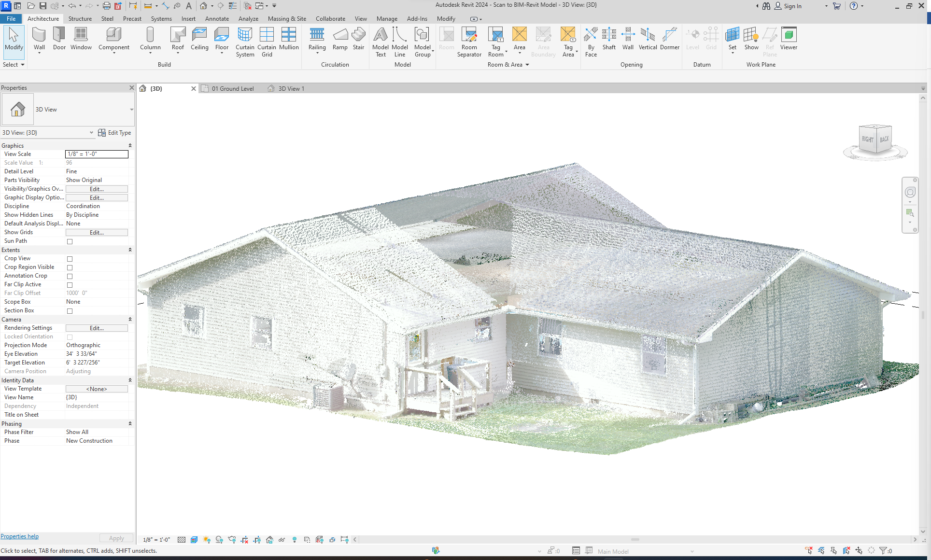Click the View Scale input field
This screenshot has width=931, height=560.
pyautogui.click(x=97, y=154)
